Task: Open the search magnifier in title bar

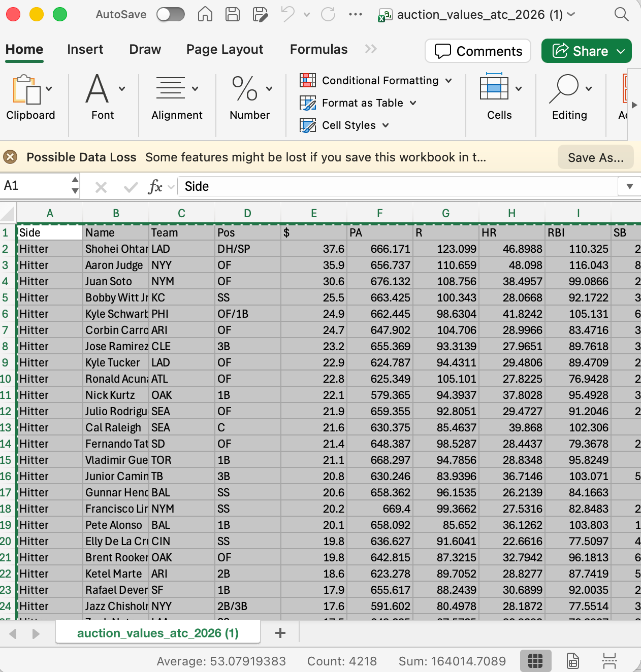Action: coord(621,14)
